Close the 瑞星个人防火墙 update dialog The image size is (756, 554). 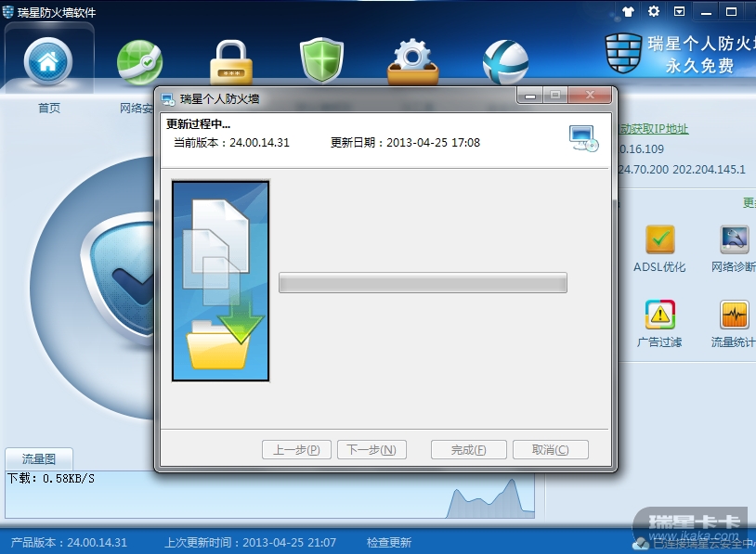pyautogui.click(x=590, y=96)
